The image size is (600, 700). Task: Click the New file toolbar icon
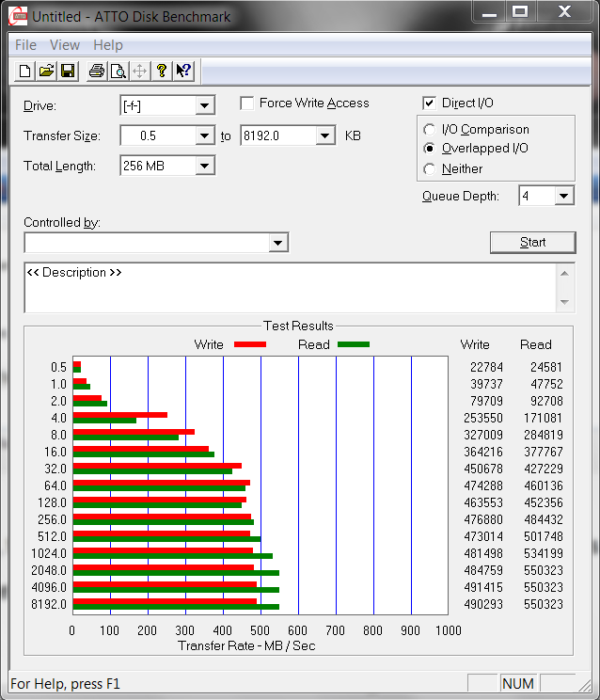(25, 71)
